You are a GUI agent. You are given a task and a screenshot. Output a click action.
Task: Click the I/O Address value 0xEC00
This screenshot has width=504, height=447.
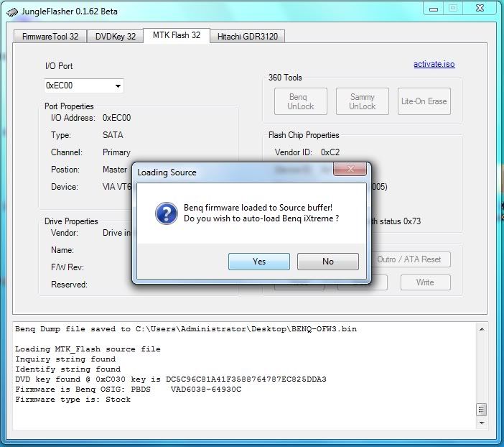(117, 118)
